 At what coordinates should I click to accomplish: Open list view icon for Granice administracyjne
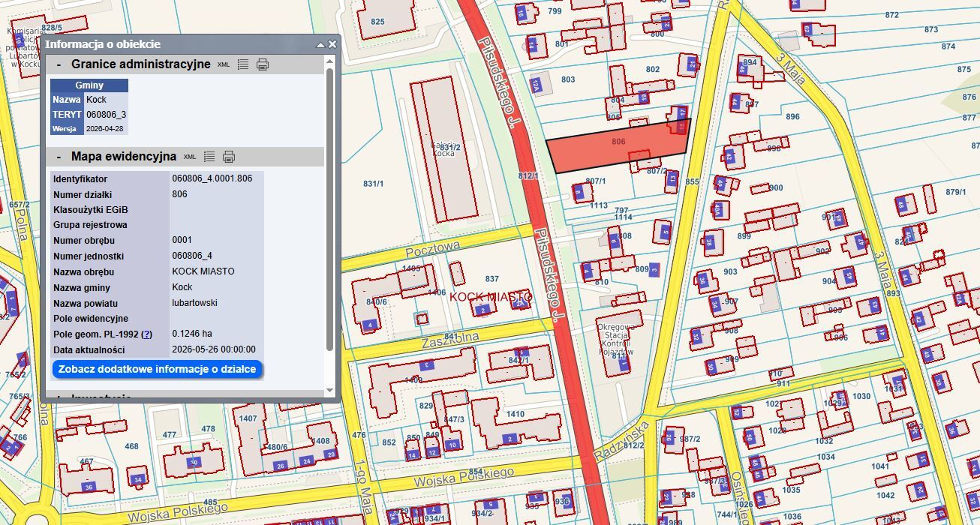coord(243,64)
